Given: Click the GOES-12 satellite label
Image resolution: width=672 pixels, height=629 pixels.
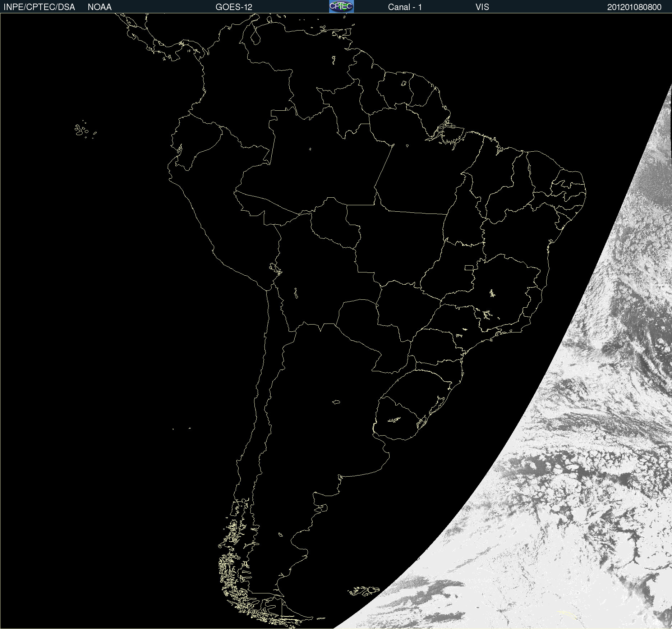Looking at the screenshot, I should click(234, 7).
